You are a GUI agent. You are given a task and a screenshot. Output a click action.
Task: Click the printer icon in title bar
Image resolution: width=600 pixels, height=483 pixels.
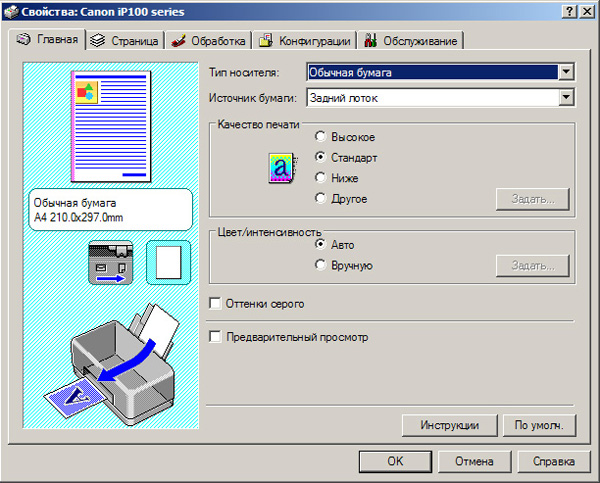click(11, 11)
